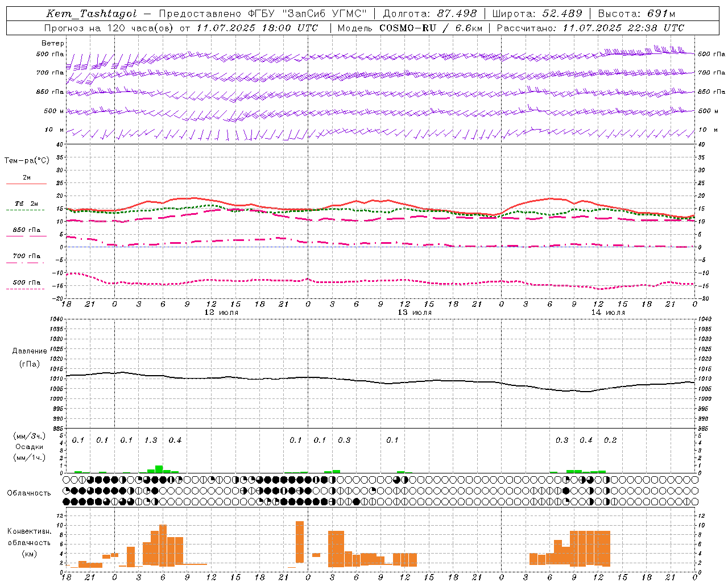Image resolution: width=728 pixels, height=582 pixels.
Task: Click the '12 июля' date label
Action: [x=221, y=313]
